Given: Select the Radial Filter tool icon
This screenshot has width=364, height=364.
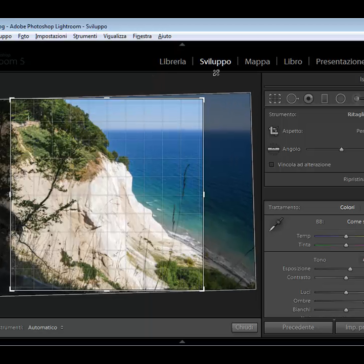Looking at the screenshot, I should pyautogui.click(x=340, y=99).
